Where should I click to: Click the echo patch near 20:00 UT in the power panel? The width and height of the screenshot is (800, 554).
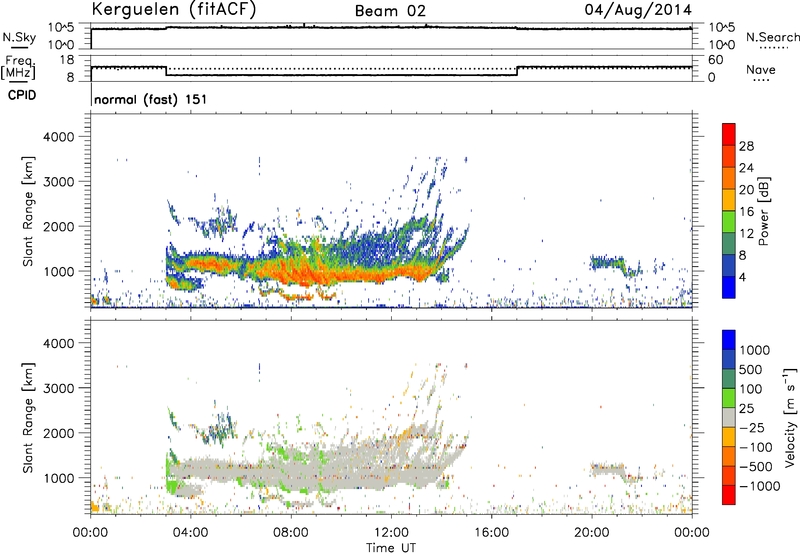pyautogui.click(x=610, y=264)
